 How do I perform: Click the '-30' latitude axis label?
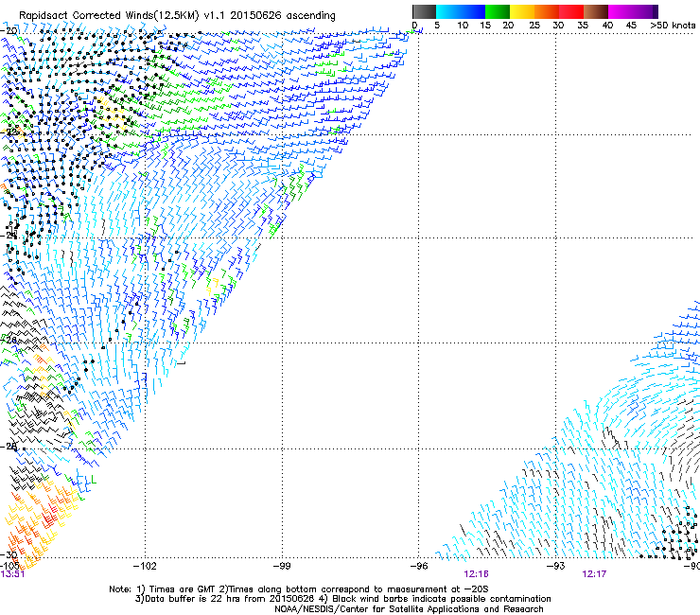point(9,555)
